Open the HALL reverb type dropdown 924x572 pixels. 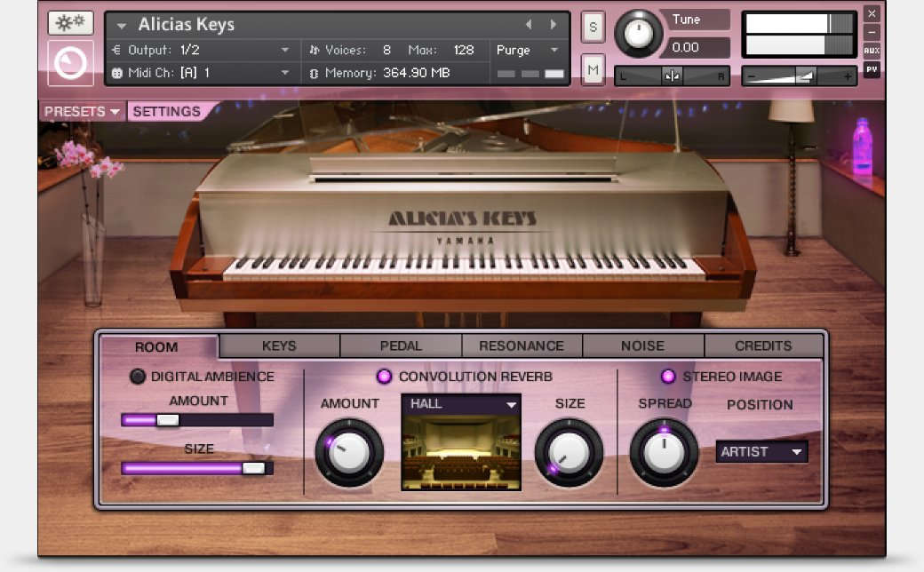point(461,403)
